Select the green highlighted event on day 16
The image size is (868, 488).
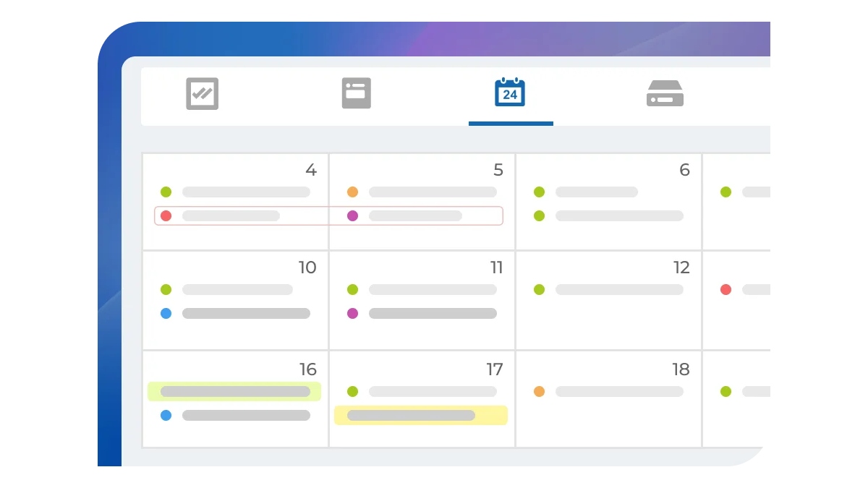pos(234,392)
